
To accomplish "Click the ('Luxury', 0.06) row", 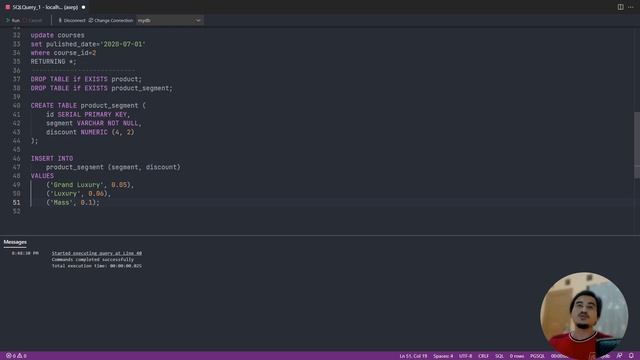I will pos(78,194).
